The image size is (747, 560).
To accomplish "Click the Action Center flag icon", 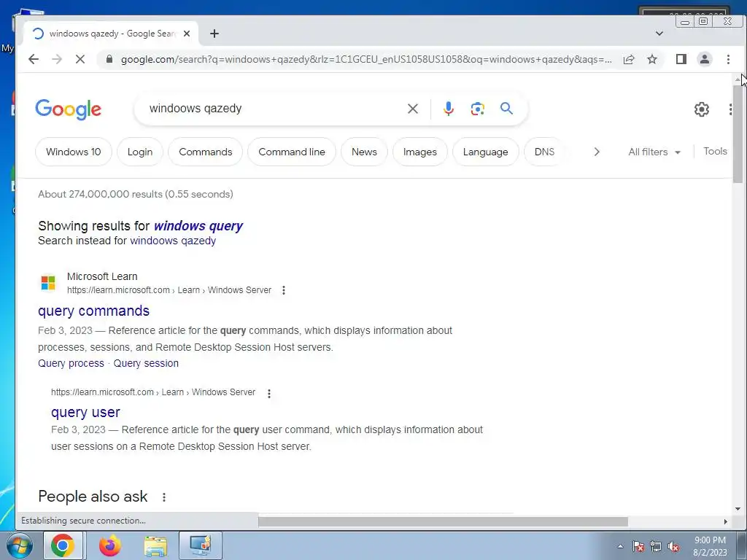I will [x=638, y=546].
